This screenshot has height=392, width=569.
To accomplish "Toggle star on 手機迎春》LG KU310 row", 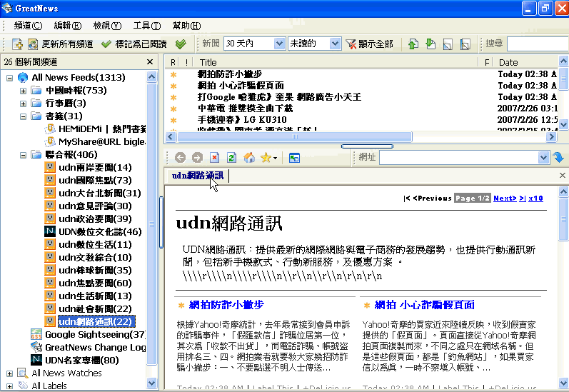I will tap(173, 120).
